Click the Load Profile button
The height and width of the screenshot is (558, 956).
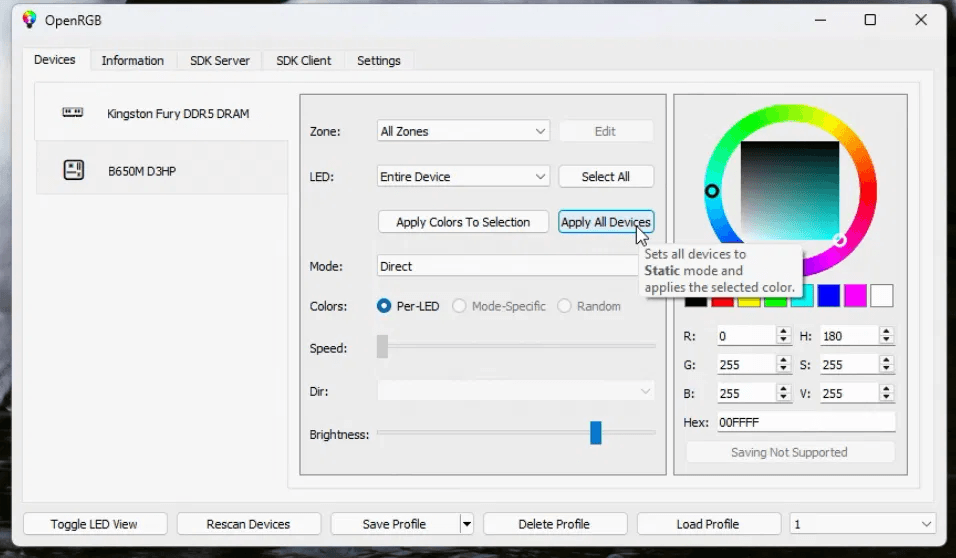click(x=708, y=524)
